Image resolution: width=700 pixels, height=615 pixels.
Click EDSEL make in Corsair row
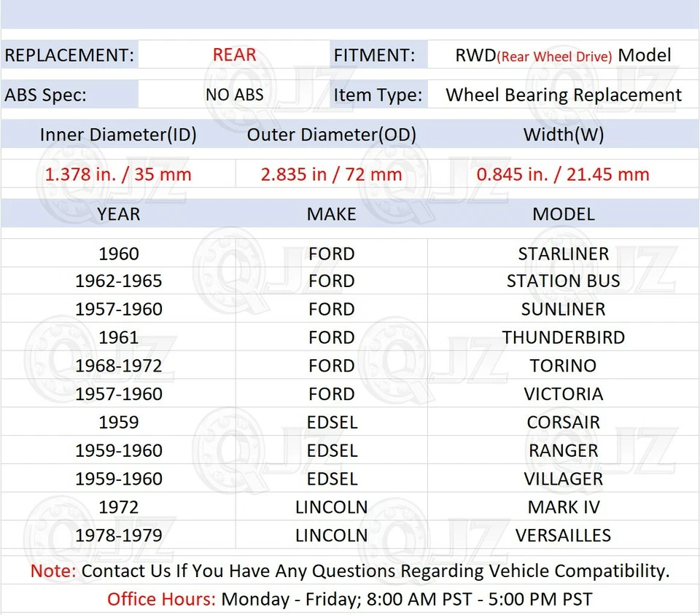[x=332, y=423]
